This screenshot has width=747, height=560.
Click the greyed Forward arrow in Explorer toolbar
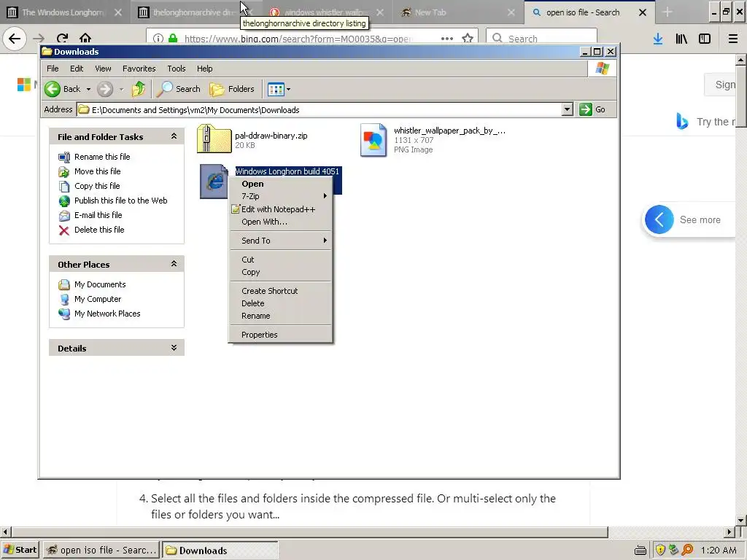point(105,88)
